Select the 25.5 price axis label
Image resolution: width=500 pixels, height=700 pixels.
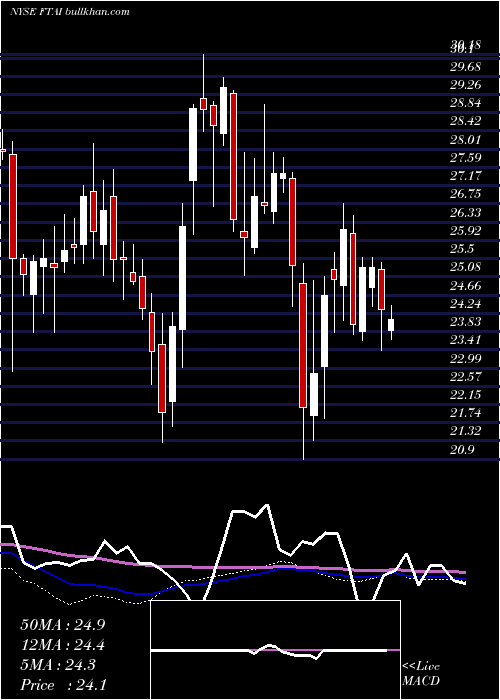[x=462, y=249]
